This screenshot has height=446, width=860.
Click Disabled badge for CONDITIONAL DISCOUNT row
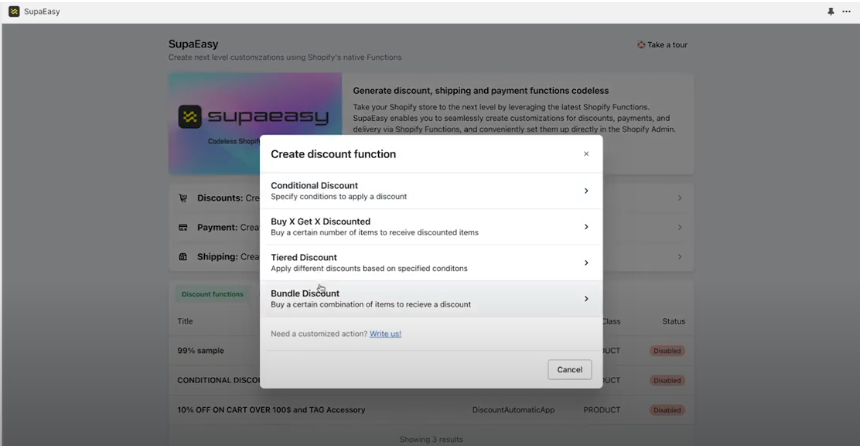coord(667,381)
